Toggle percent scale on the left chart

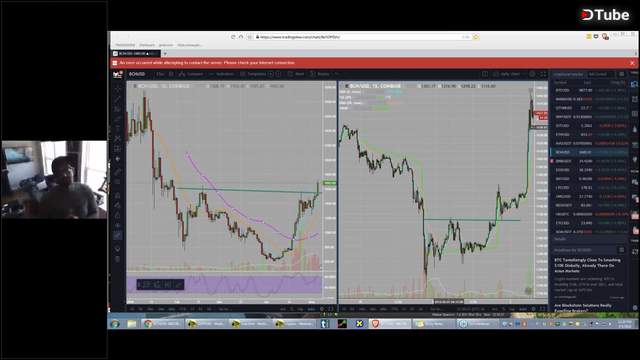coord(292,309)
